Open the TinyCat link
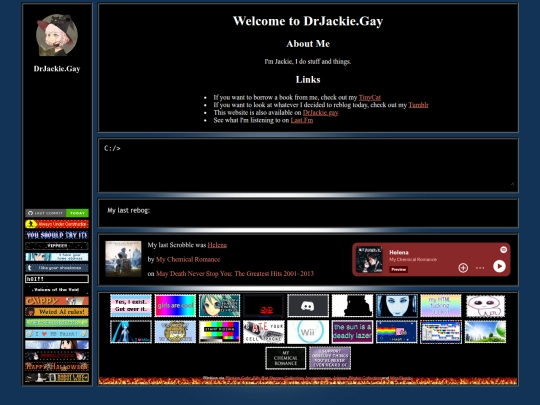Screen dimensions: 540x405 tap(370, 97)
